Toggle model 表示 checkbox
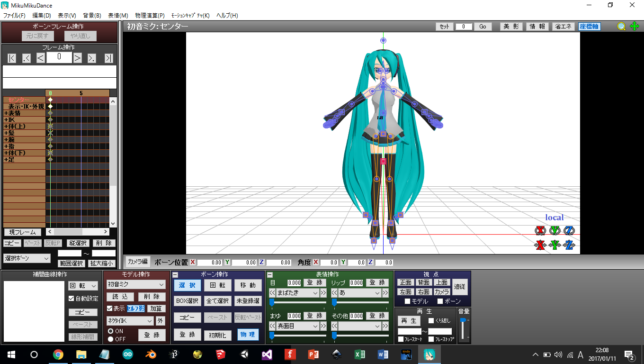 (x=109, y=309)
